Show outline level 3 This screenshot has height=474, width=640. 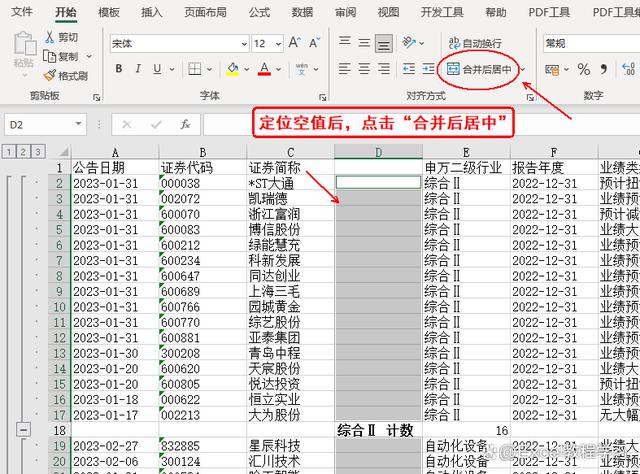pyautogui.click(x=38, y=152)
